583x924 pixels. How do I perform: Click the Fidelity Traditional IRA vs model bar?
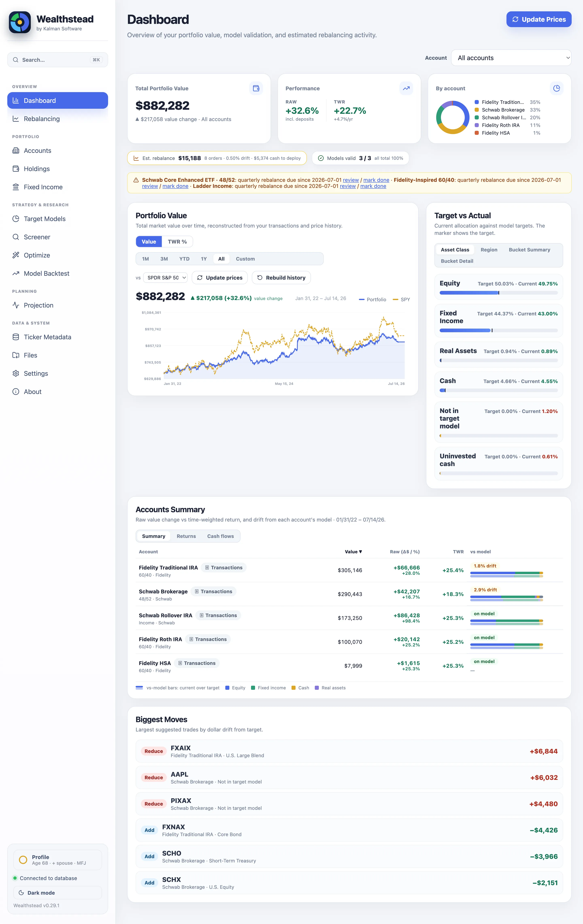(507, 574)
